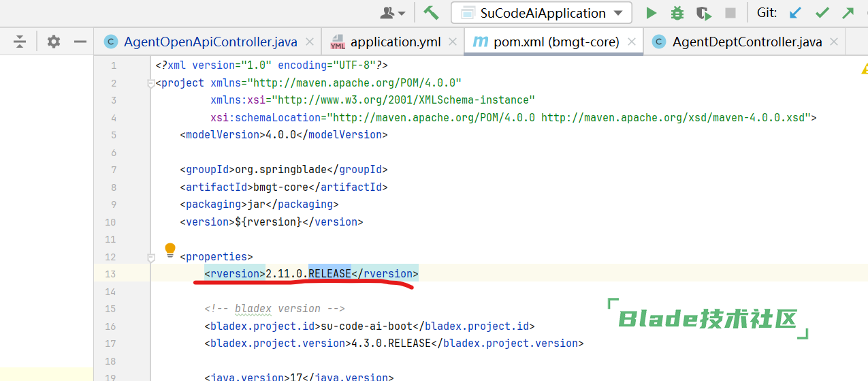Run with Coverage using the shield icon
The height and width of the screenshot is (381, 868).
coord(703,13)
